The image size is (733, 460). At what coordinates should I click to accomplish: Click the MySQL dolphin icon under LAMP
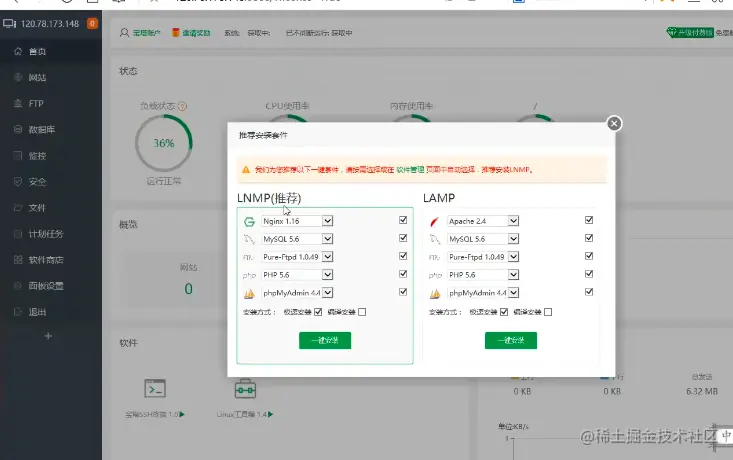pos(435,239)
